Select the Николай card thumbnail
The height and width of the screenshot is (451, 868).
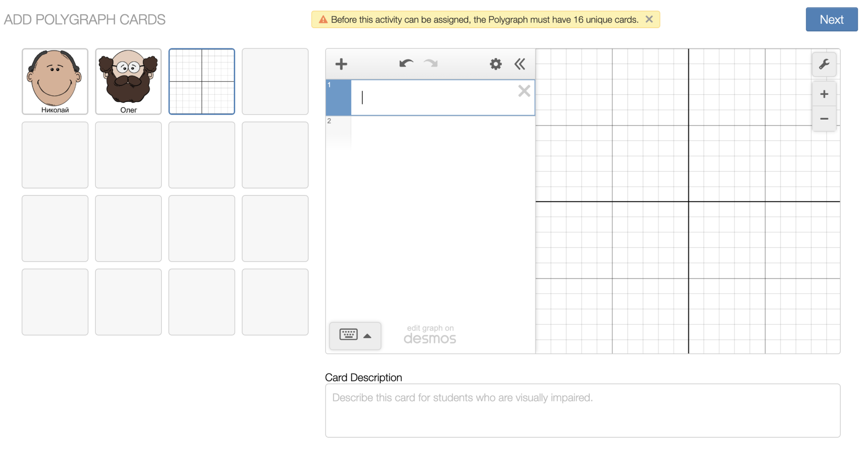pos(55,81)
